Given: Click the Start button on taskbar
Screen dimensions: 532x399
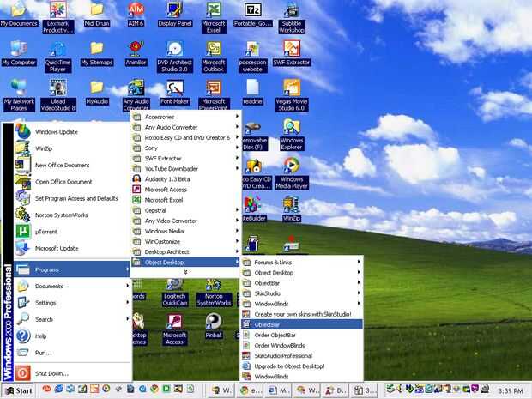Looking at the screenshot, I should click(x=19, y=390).
